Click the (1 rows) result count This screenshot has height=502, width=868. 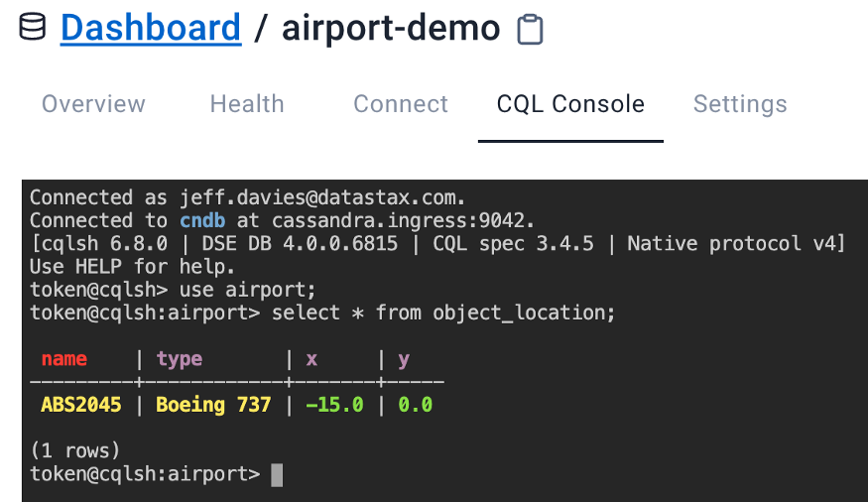click(x=75, y=450)
